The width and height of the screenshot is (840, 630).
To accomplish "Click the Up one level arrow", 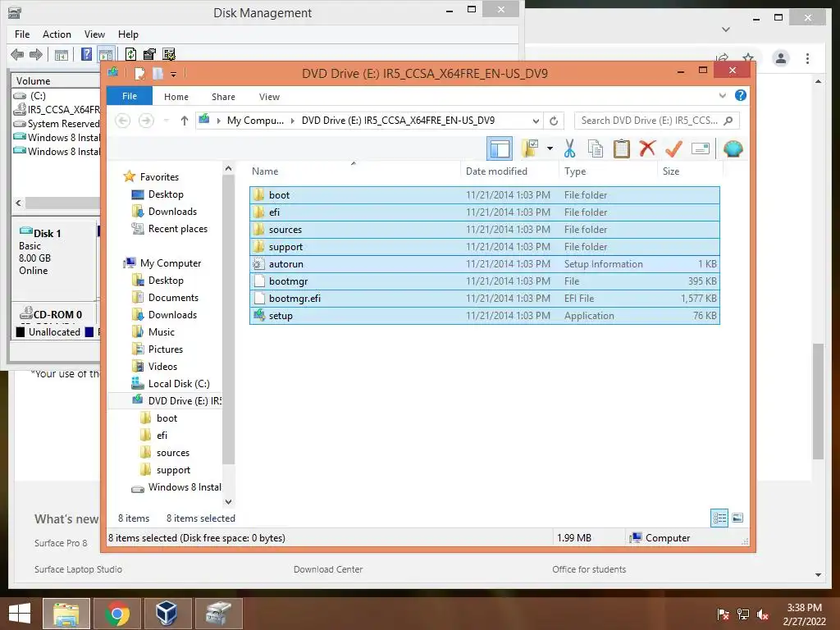I will coord(185,121).
